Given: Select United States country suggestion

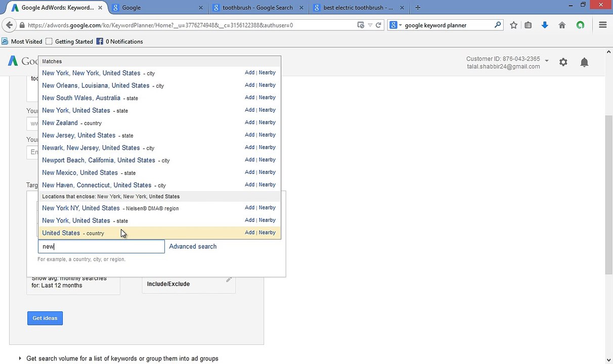Looking at the screenshot, I should 61,233.
